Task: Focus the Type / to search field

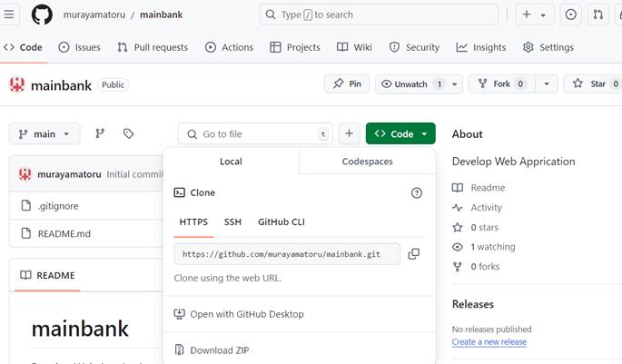Action: (379, 15)
